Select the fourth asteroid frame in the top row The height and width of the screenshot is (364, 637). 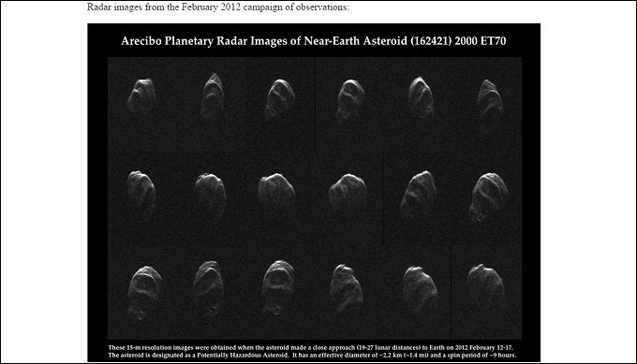pyautogui.click(x=350, y=99)
